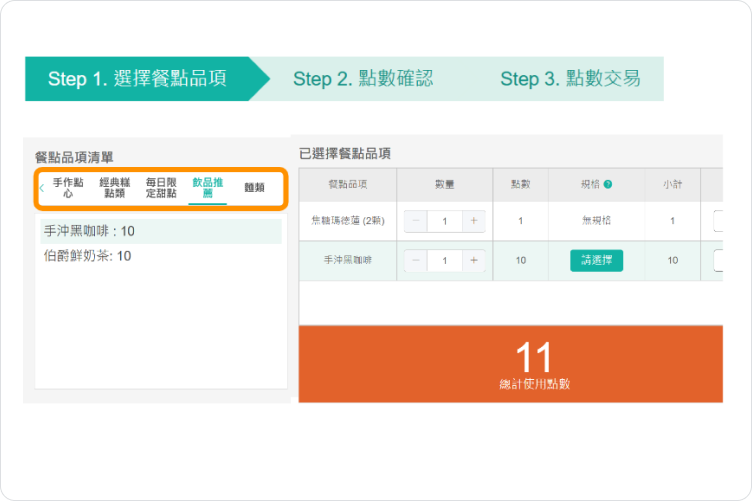Click the help icon next to 規格
The height and width of the screenshot is (501, 752).
pyautogui.click(x=608, y=184)
